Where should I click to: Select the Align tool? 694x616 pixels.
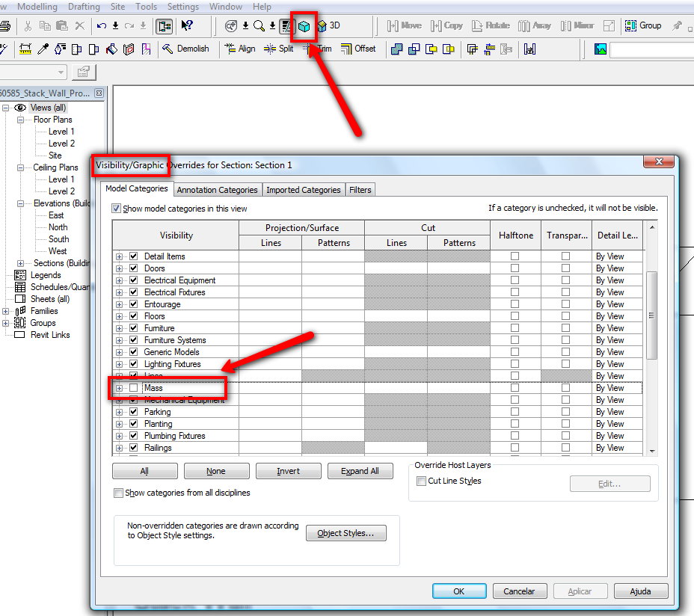[x=239, y=49]
